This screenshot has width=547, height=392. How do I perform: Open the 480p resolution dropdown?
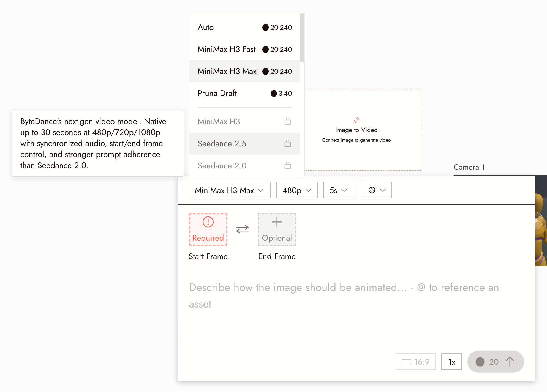[297, 190]
